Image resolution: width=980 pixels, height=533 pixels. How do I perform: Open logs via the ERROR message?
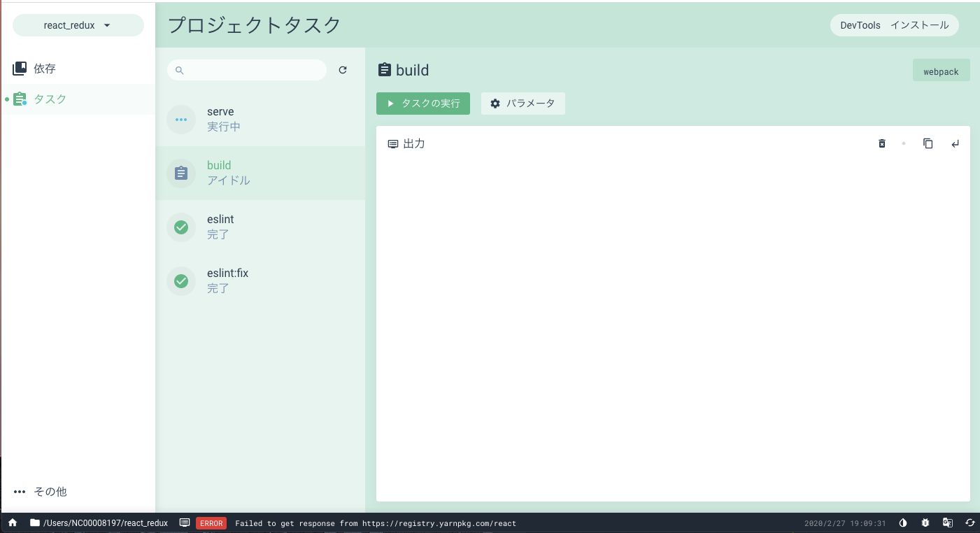tap(348, 523)
